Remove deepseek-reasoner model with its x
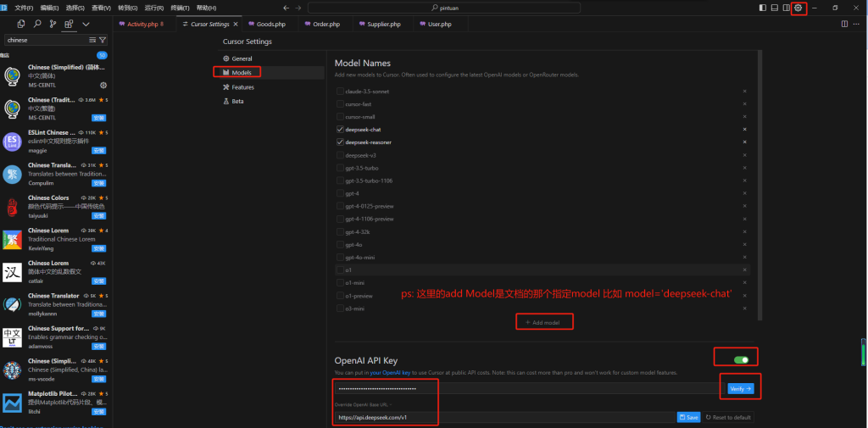Screen dimensions: 868x428 click(x=744, y=142)
